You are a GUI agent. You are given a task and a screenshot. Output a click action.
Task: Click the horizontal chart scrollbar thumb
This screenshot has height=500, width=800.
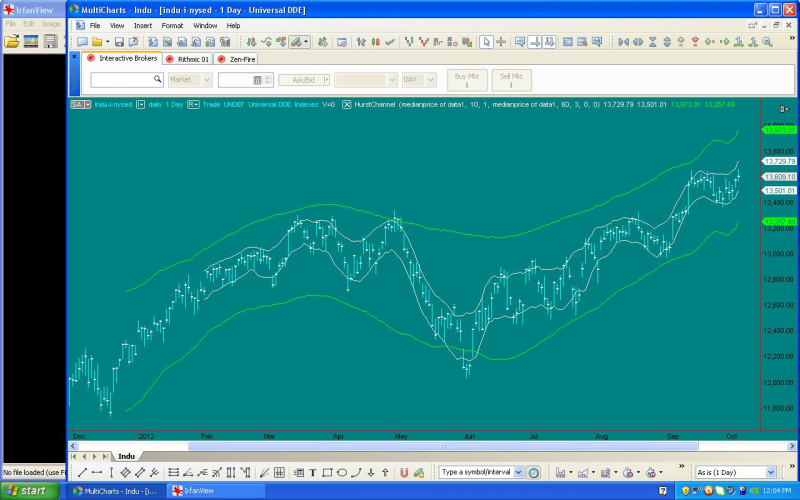(x=443, y=446)
